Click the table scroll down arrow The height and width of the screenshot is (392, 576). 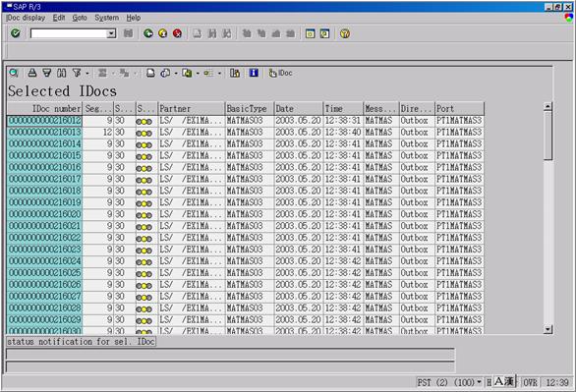pos(547,329)
